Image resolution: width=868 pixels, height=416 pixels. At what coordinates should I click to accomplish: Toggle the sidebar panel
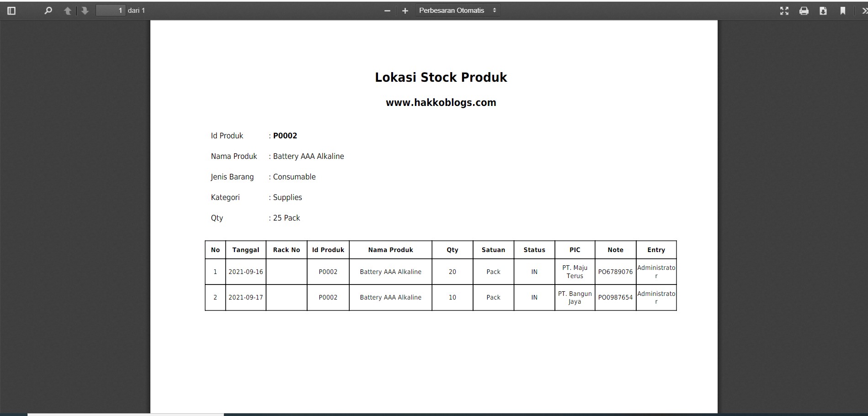tap(11, 11)
